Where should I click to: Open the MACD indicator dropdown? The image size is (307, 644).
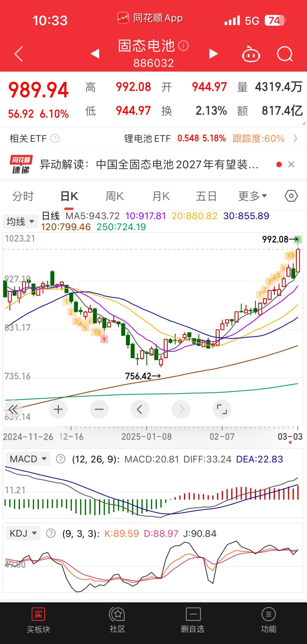pos(28,459)
